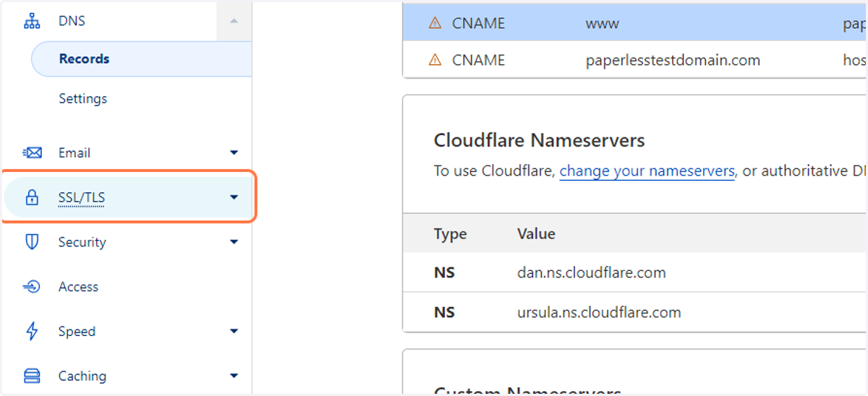Click the dan.ns.cloudflare.com nameserver value
The width and height of the screenshot is (868, 396).
592,272
